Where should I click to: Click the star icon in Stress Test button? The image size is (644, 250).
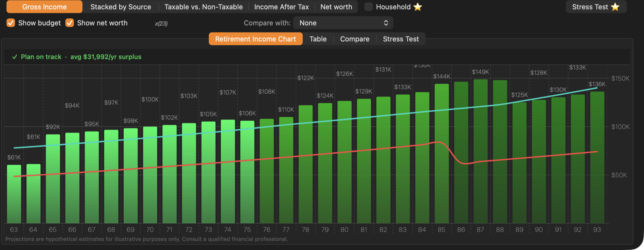point(615,7)
